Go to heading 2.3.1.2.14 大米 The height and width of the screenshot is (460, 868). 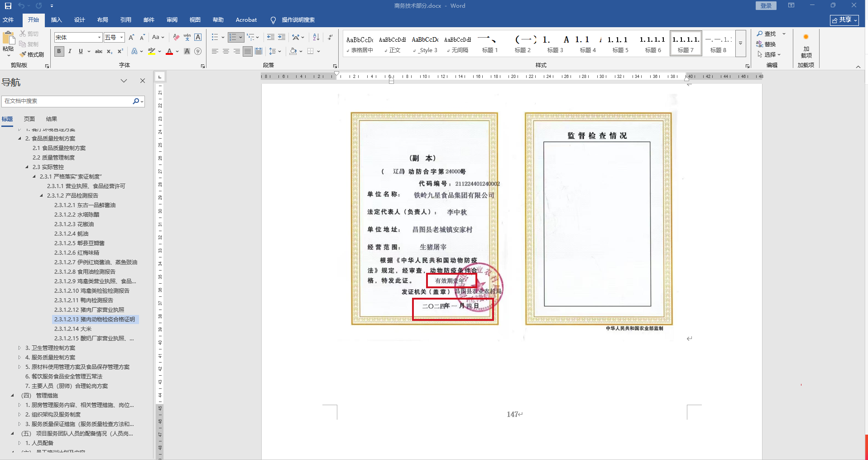click(x=73, y=329)
